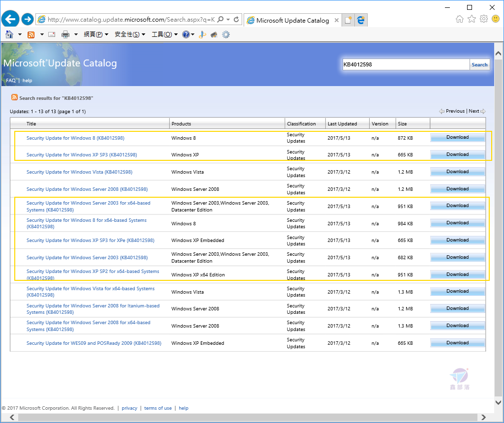This screenshot has height=423, width=504.
Task: Open Windows Vista for x64-based Systems link
Action: 91,292
